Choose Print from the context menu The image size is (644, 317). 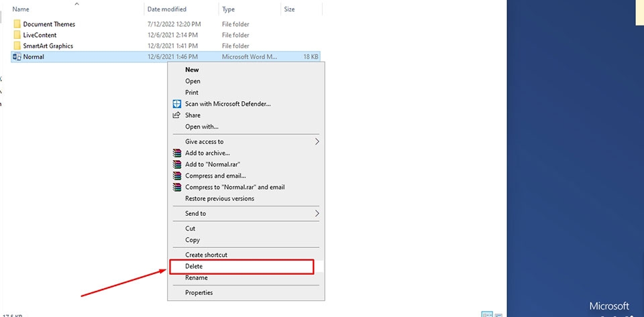point(192,92)
